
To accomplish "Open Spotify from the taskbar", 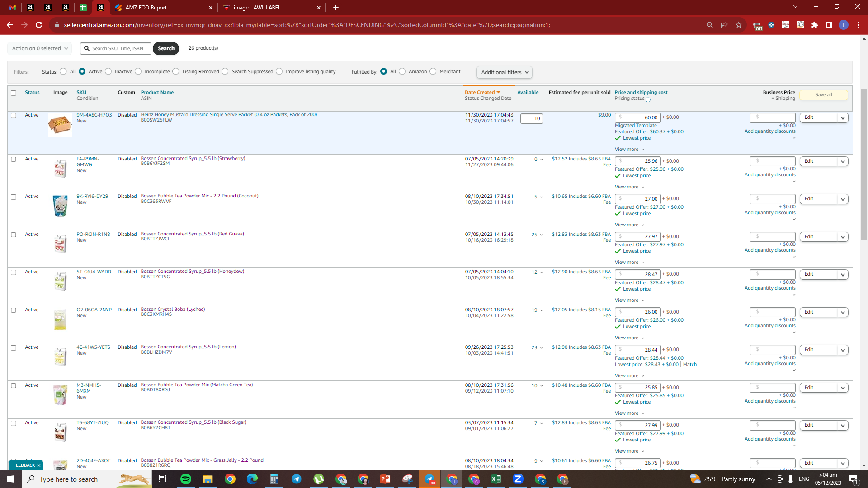I will 186,479.
